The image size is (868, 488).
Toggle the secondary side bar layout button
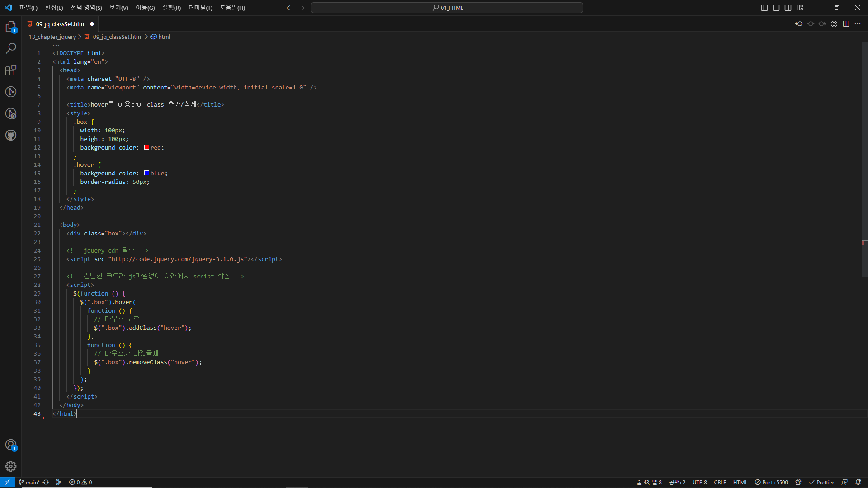pos(788,8)
